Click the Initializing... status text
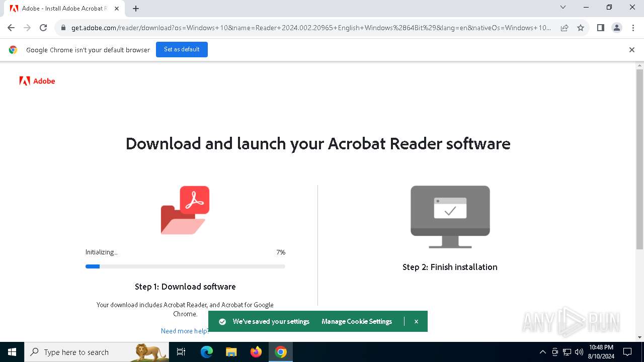This screenshot has width=644, height=362. tap(101, 252)
